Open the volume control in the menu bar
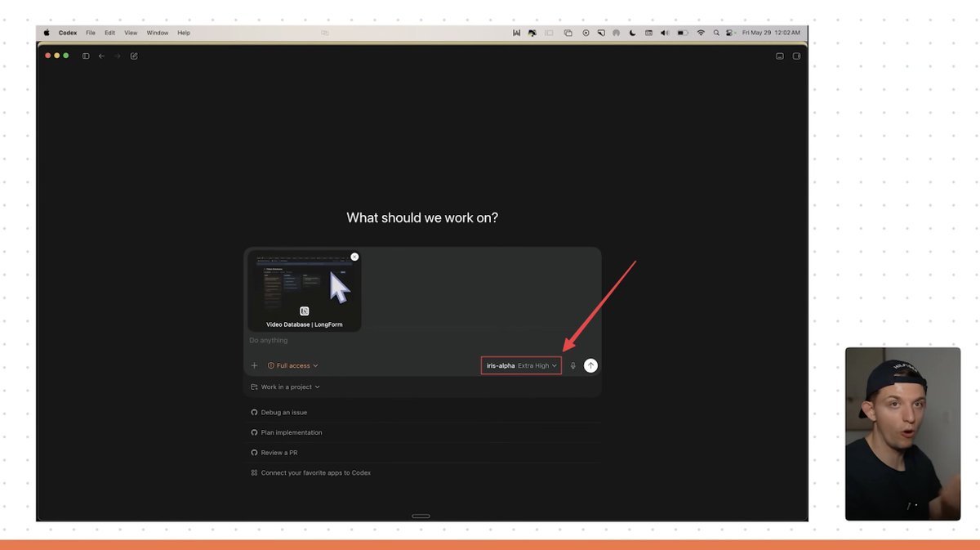The height and width of the screenshot is (550, 980). pos(665,33)
